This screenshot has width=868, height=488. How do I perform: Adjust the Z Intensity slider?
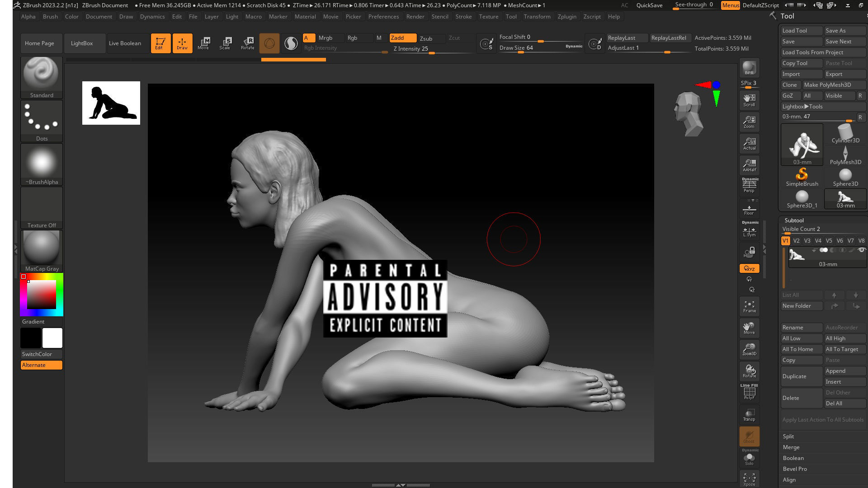pos(432,49)
